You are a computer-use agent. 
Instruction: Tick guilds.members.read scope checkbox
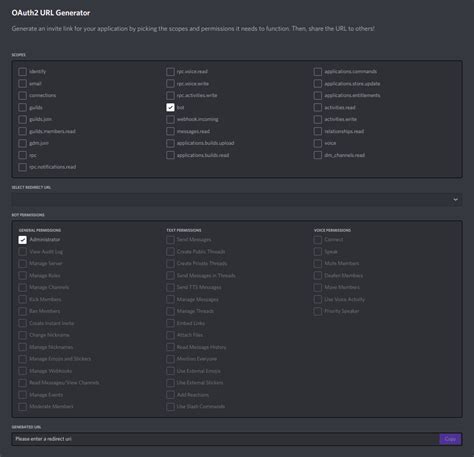click(x=22, y=131)
